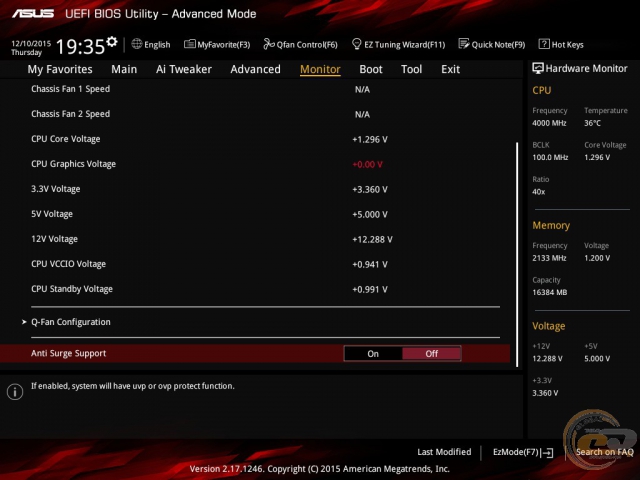The height and width of the screenshot is (480, 640).
Task: Click the info icon next to help text
Action: point(15,391)
